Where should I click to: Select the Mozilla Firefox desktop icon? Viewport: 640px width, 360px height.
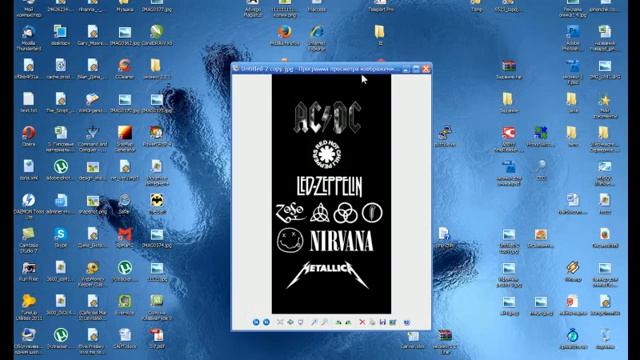[285, 35]
